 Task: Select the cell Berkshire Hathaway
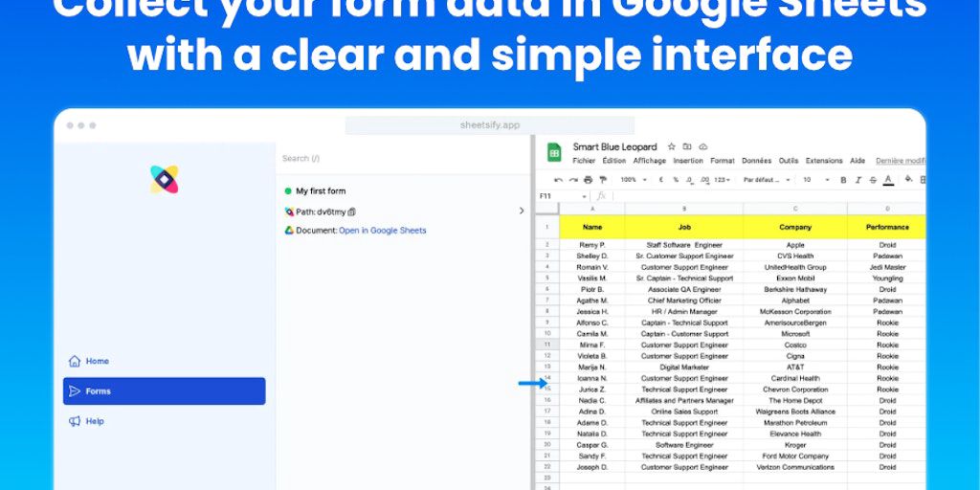tap(795, 289)
